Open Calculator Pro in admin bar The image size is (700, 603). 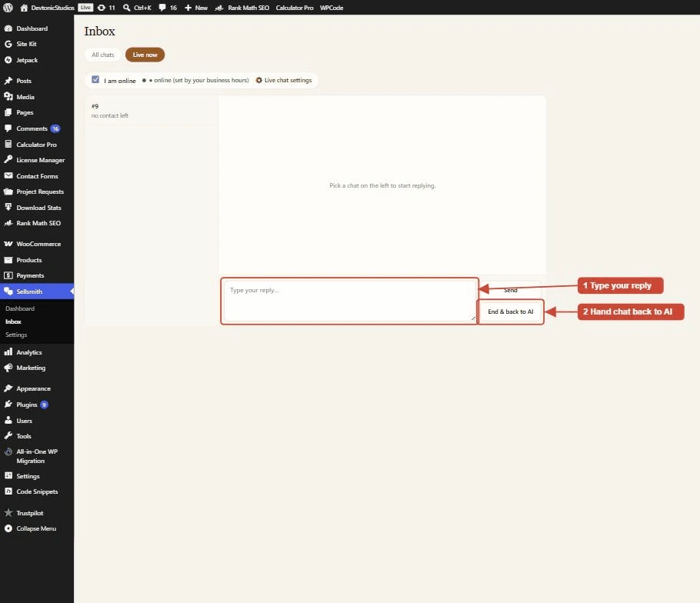[295, 8]
